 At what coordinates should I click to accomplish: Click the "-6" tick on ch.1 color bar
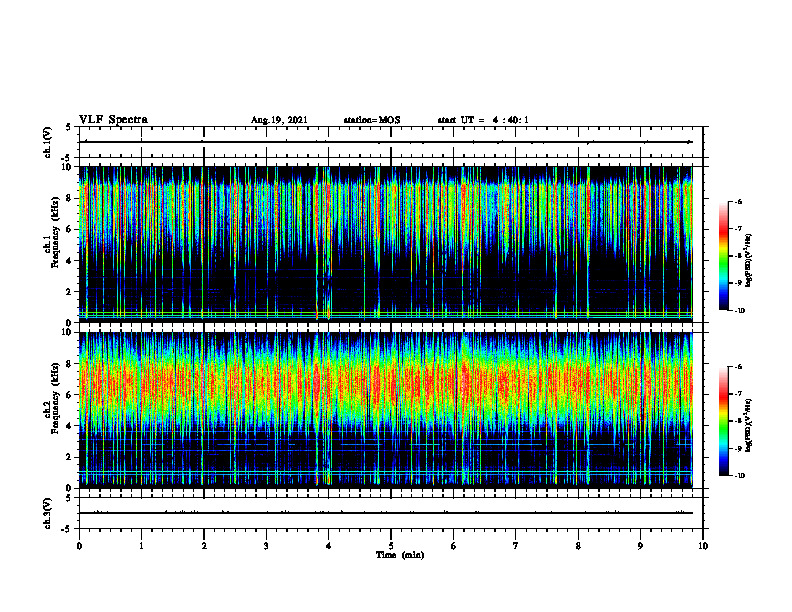click(x=738, y=201)
